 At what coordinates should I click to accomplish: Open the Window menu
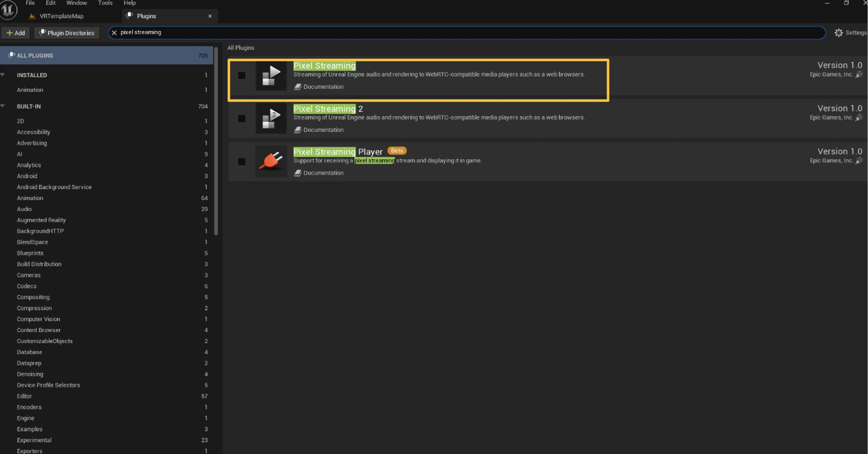click(x=76, y=3)
